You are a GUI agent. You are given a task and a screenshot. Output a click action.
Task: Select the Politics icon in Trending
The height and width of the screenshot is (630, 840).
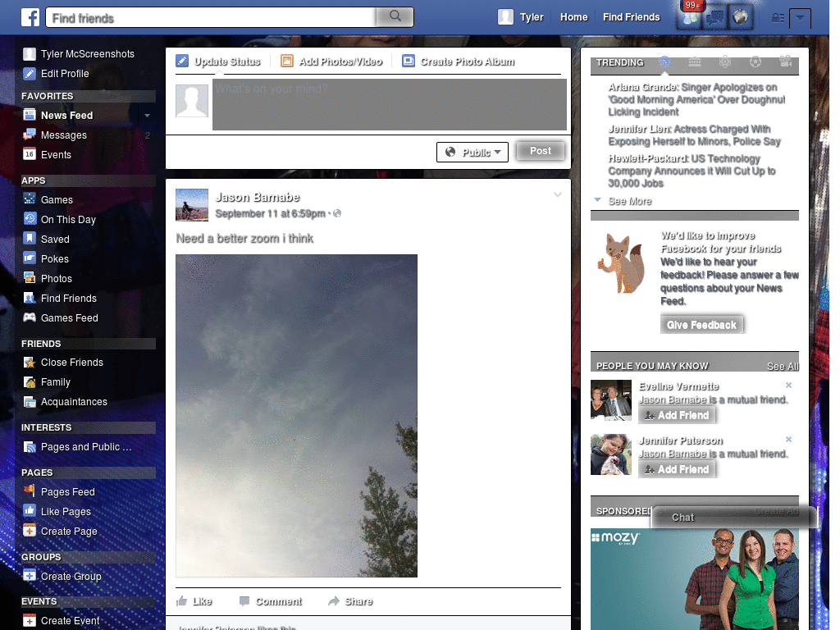coord(695,62)
